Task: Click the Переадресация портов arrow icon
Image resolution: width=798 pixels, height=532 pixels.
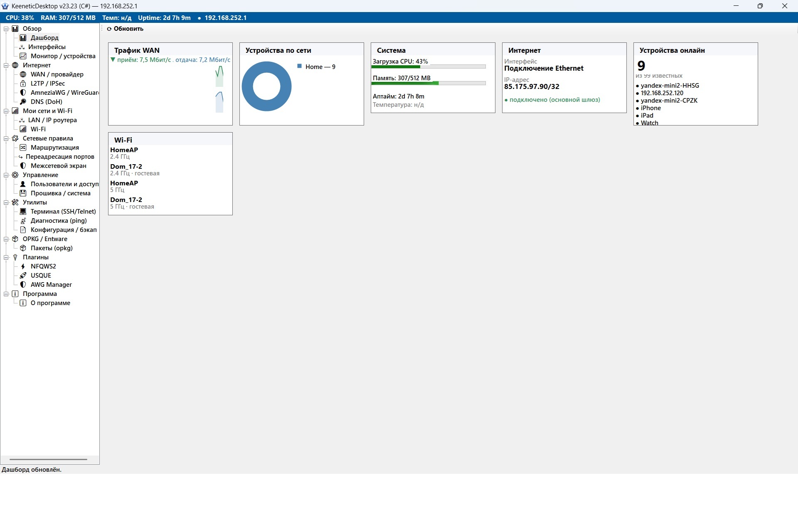Action: click(21, 157)
